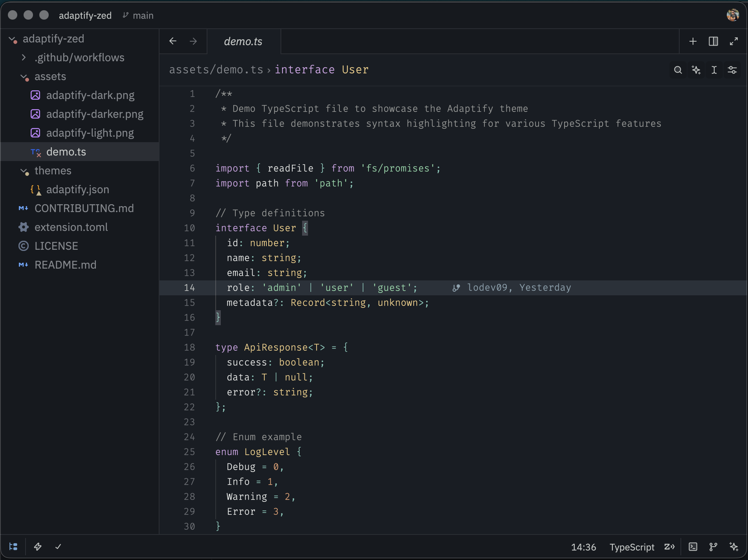Screen dimensions: 748x560
Task: Open editor controls sliders icon
Action: (732, 70)
